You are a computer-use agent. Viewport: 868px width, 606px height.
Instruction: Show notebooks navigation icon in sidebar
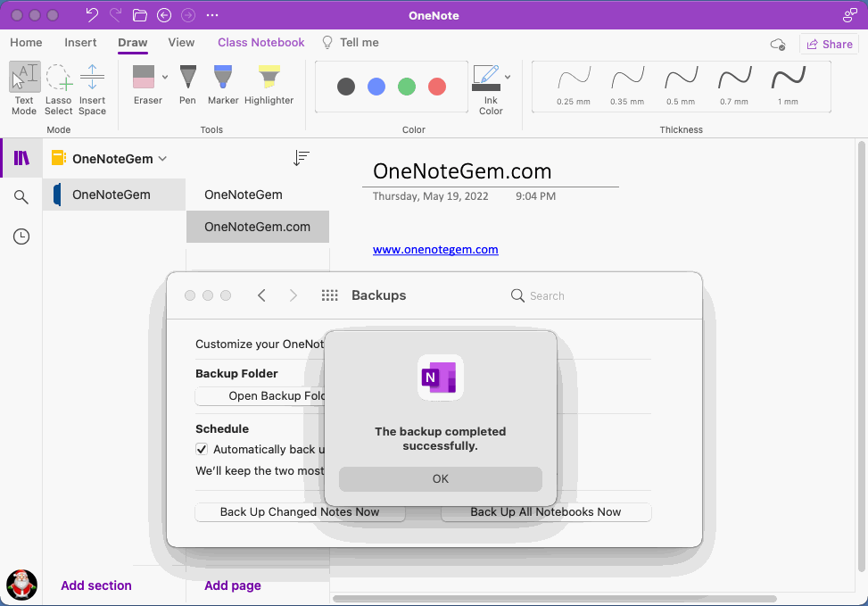(21, 158)
